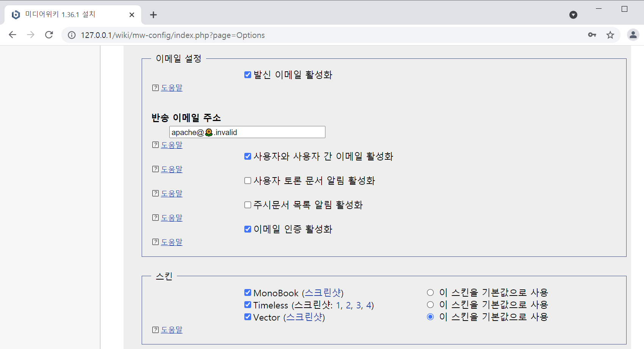Click help icon under 발신 이메일 활성화
This screenshot has width=644, height=349.
155,88
